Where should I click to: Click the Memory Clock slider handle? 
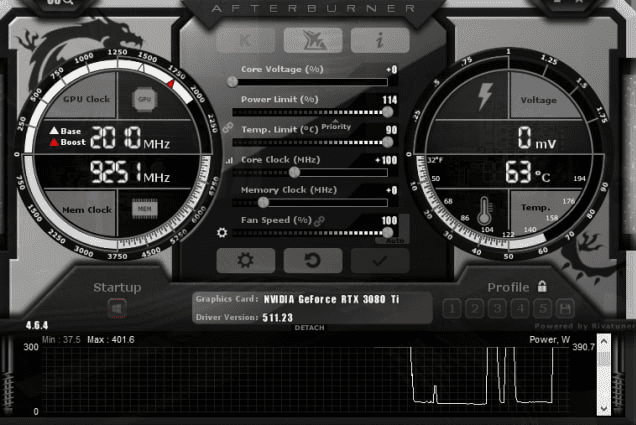point(263,202)
